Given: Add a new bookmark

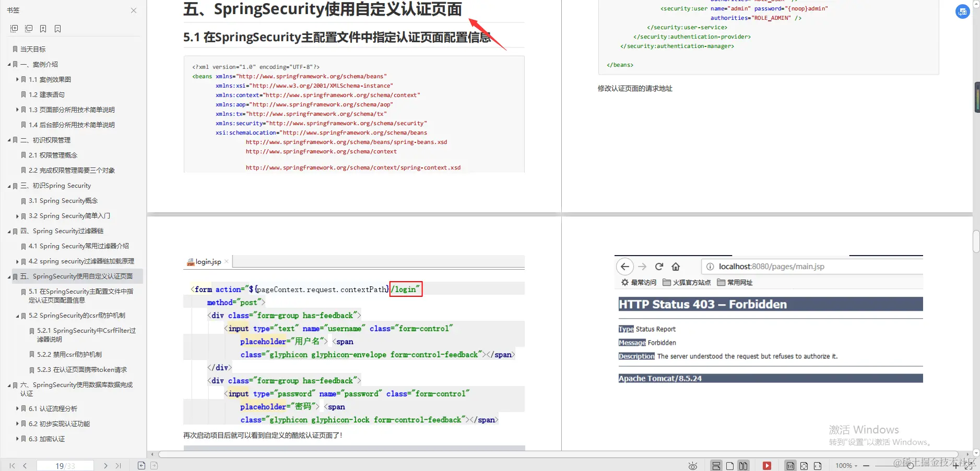Looking at the screenshot, I should pyautogui.click(x=43, y=29).
